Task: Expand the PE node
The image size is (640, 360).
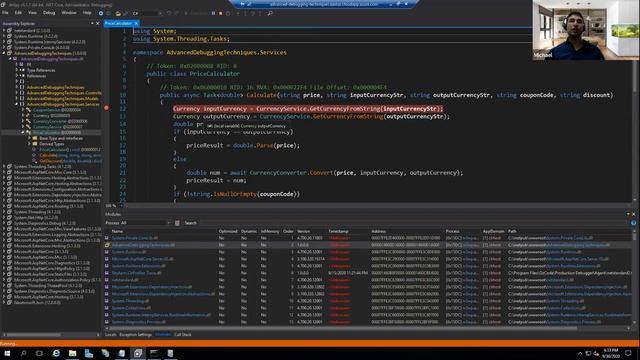Action: tap(17, 64)
